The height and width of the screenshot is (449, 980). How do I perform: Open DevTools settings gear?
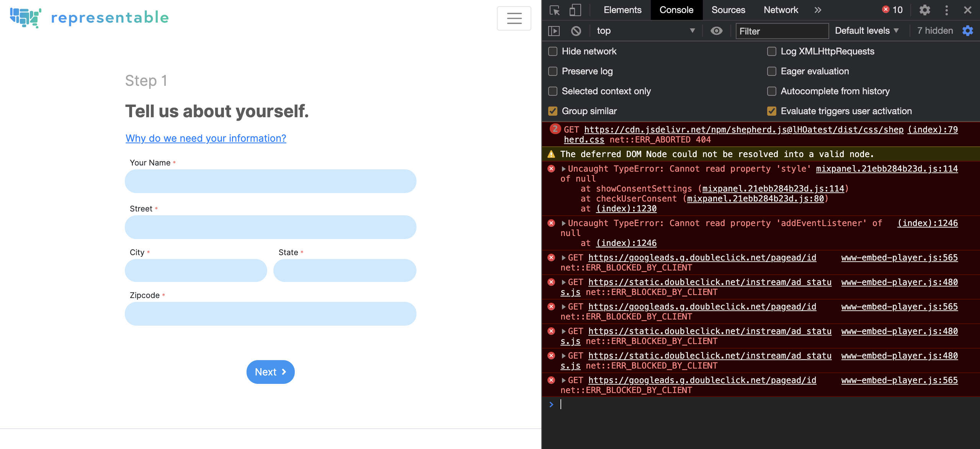coord(924,10)
